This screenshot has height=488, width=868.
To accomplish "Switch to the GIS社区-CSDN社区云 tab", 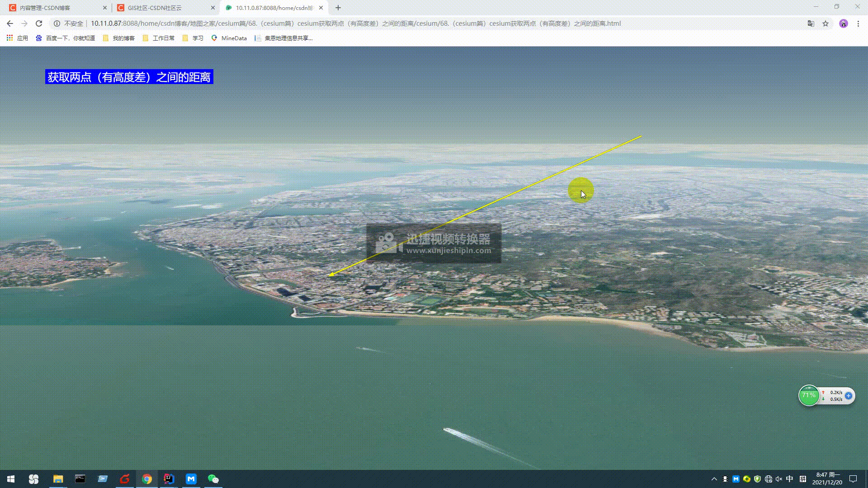I will click(155, 8).
